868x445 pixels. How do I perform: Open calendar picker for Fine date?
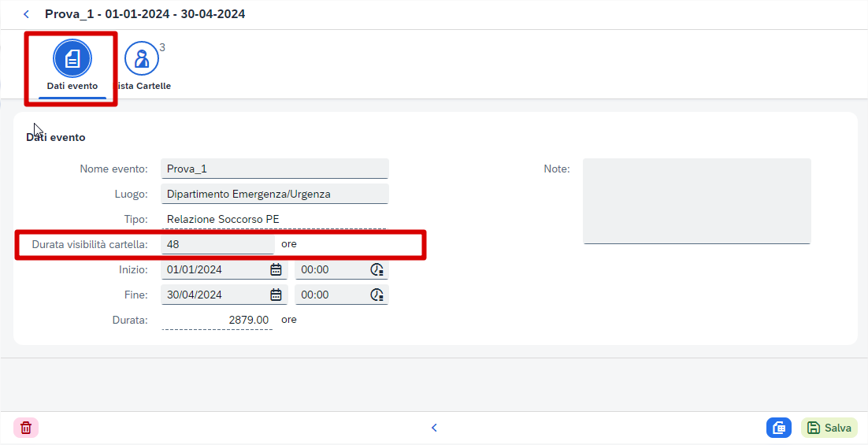(x=276, y=295)
